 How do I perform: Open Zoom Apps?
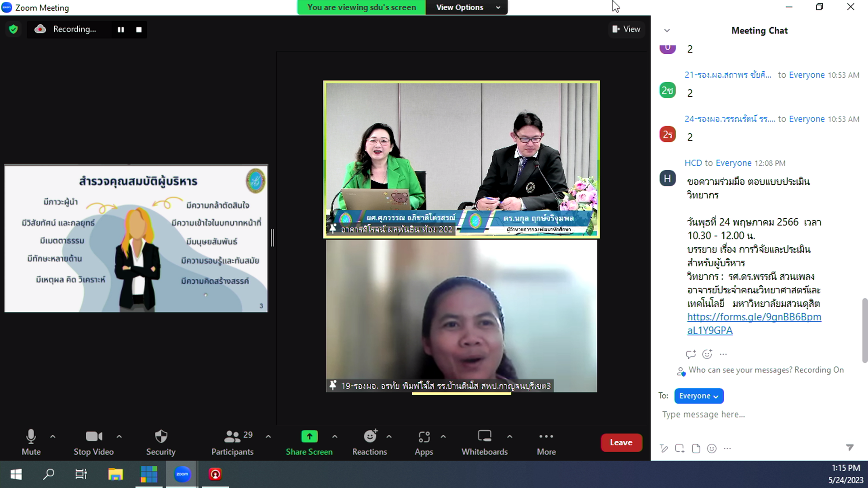coord(424,442)
